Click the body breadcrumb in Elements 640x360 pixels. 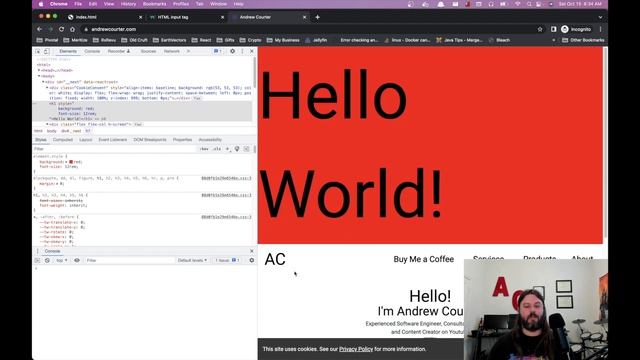coord(51,131)
